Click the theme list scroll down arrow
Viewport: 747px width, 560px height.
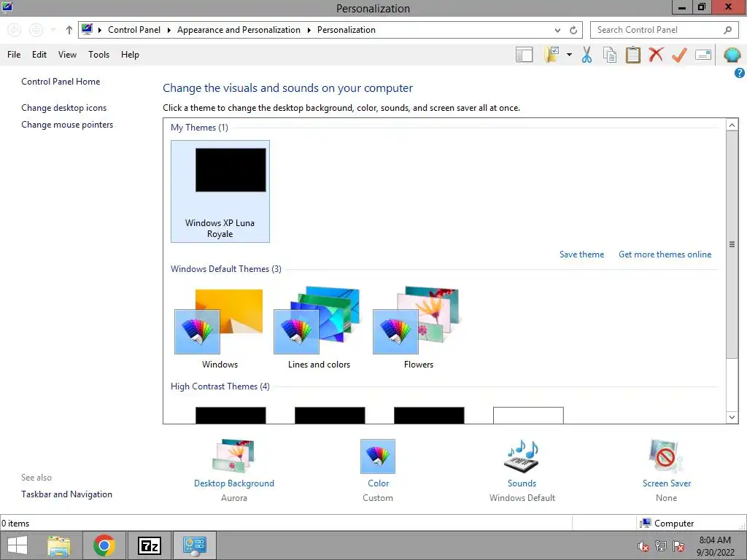(x=732, y=418)
